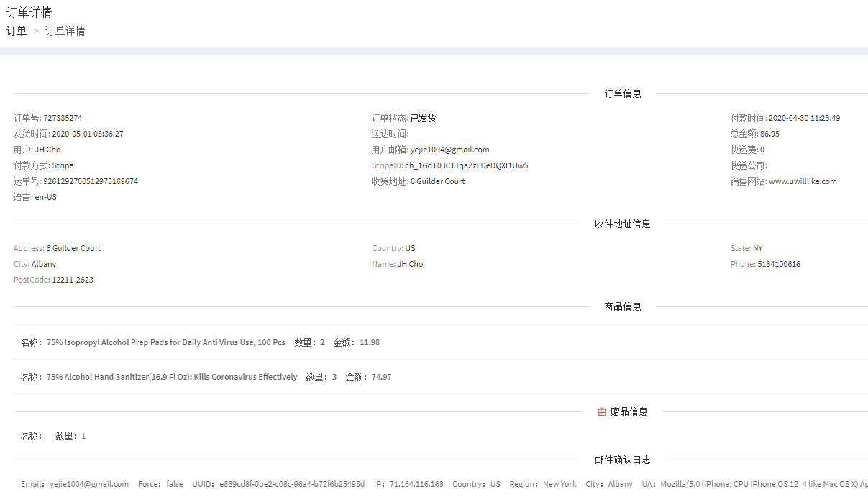Click the phone number 5184100616

click(779, 264)
